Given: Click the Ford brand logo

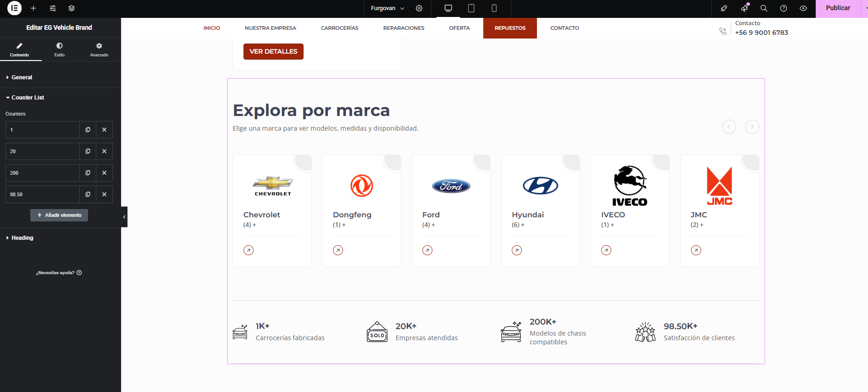Looking at the screenshot, I should tap(451, 186).
